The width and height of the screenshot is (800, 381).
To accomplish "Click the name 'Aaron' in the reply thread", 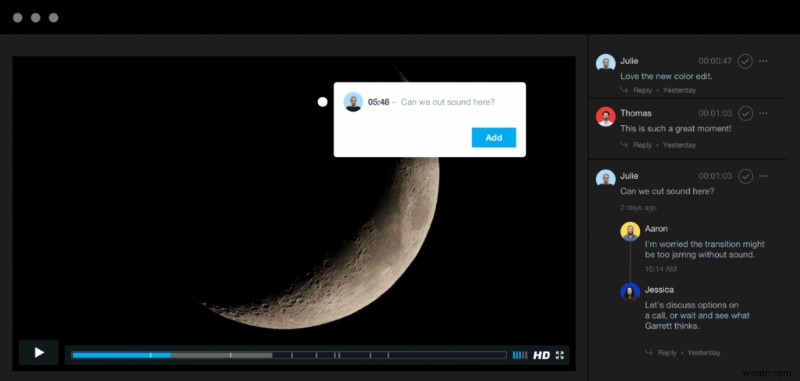I will tap(656, 228).
